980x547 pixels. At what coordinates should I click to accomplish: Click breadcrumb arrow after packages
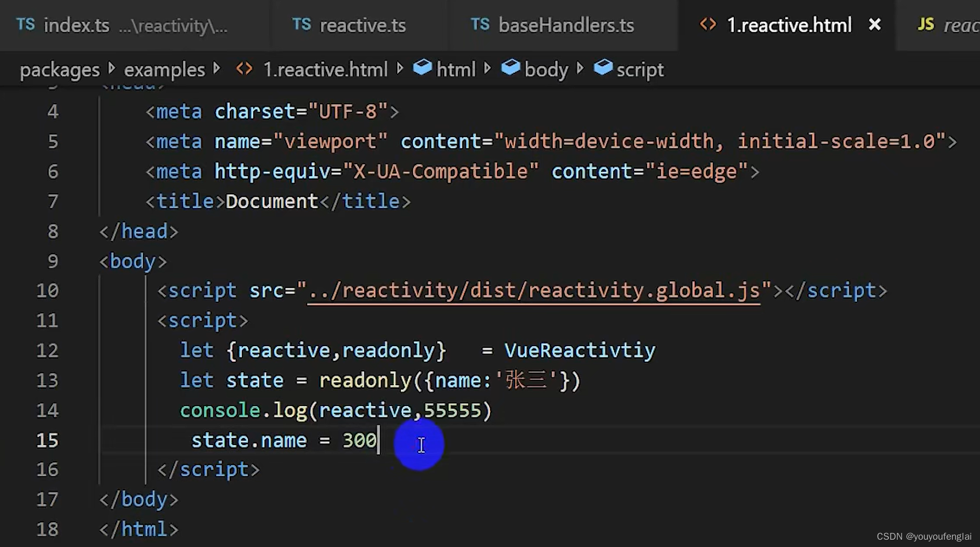pyautogui.click(x=111, y=68)
